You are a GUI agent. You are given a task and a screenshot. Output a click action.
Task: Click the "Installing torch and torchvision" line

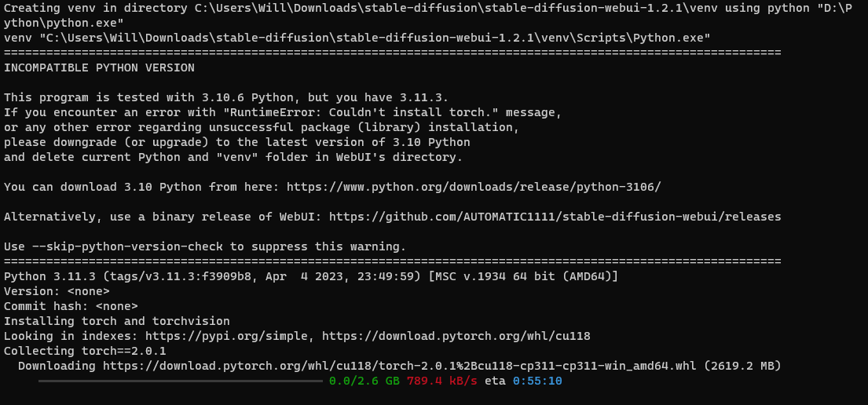pyautogui.click(x=116, y=321)
